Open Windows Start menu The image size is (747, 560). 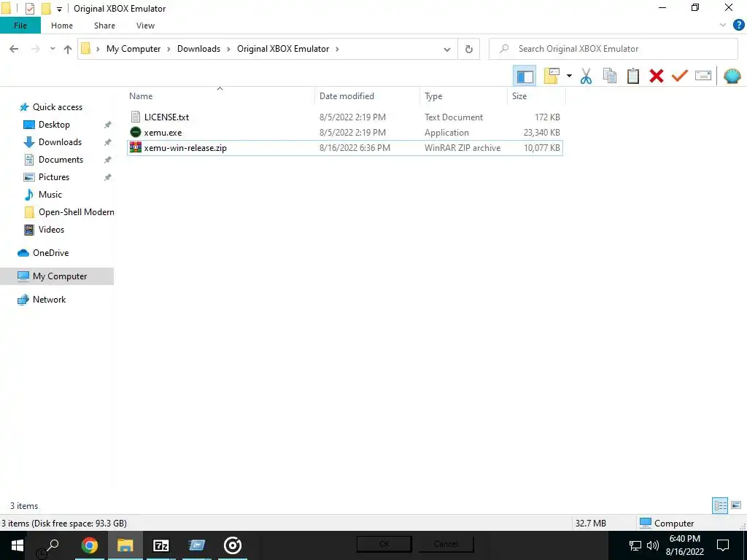(x=18, y=545)
